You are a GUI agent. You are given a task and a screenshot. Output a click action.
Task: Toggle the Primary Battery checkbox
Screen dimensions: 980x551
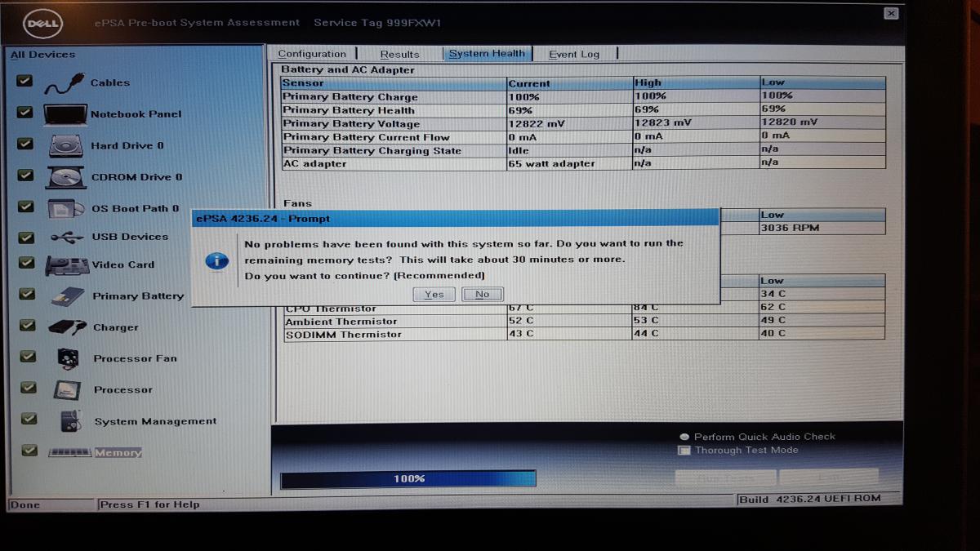click(x=27, y=294)
